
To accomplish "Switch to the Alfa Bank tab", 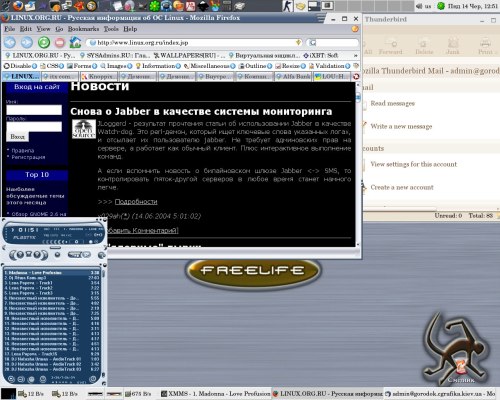I will click(x=293, y=77).
